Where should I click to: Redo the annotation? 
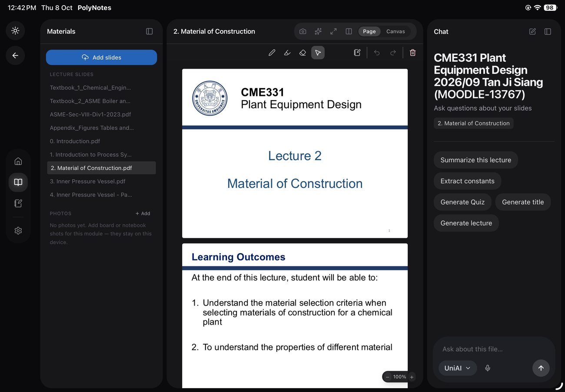[393, 53]
